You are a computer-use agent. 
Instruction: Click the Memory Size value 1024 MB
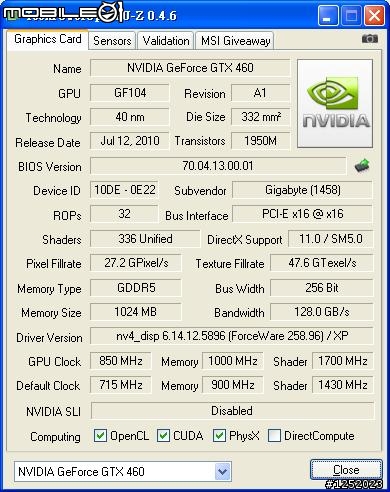pos(136,312)
